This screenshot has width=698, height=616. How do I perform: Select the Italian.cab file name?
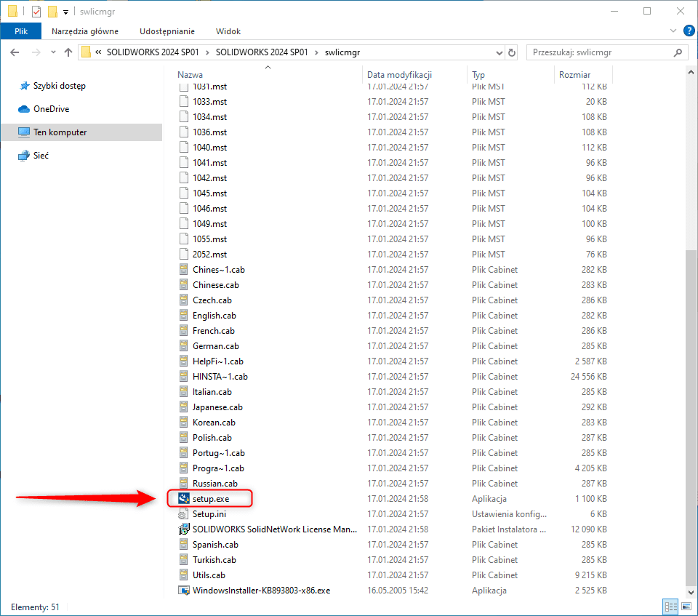pyautogui.click(x=212, y=392)
